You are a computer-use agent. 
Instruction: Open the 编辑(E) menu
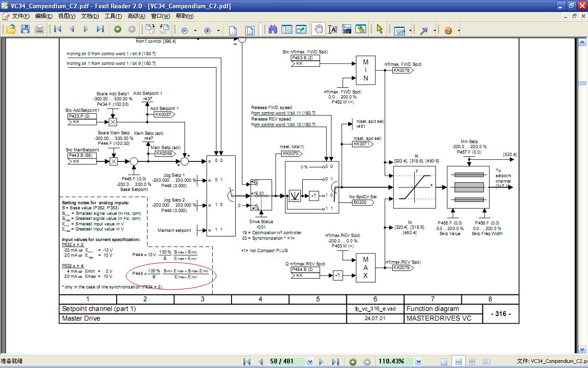(44, 16)
